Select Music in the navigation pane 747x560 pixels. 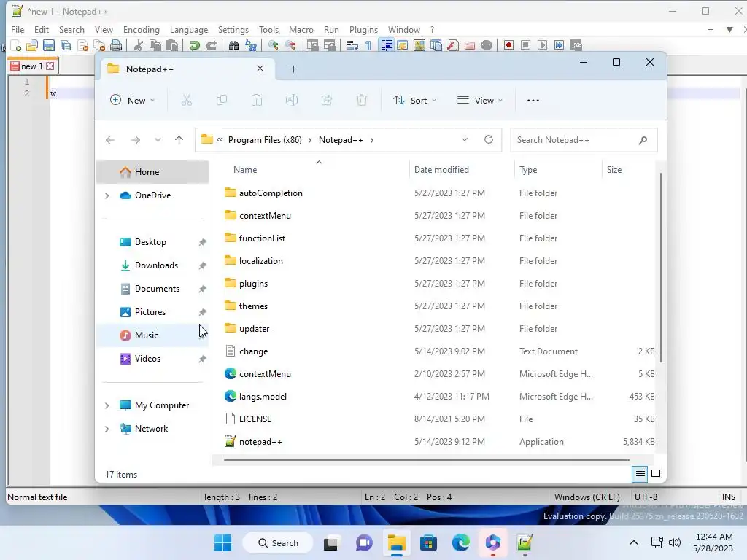(152, 335)
